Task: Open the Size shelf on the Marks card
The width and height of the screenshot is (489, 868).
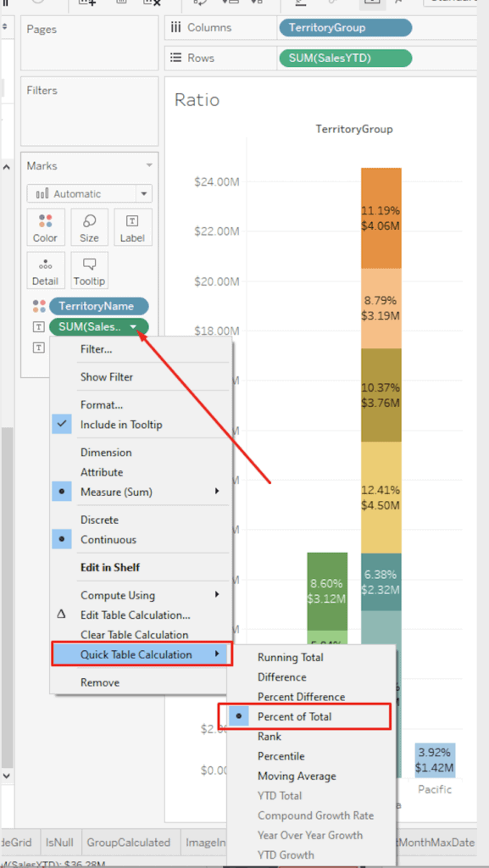Action: click(89, 227)
